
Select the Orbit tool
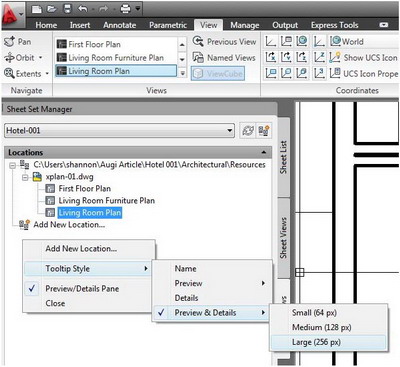[x=19, y=58]
